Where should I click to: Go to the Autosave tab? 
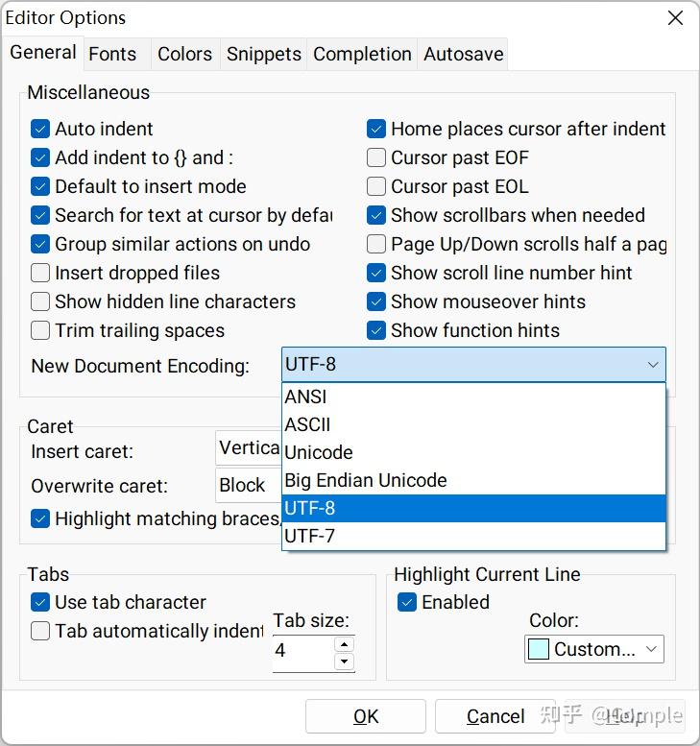click(x=463, y=54)
